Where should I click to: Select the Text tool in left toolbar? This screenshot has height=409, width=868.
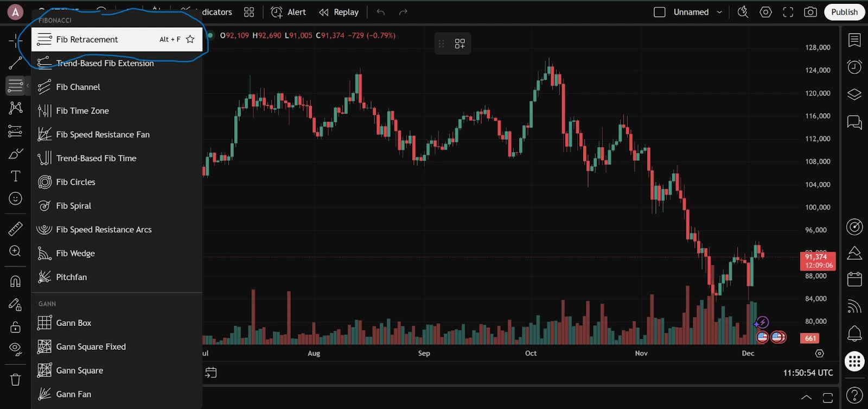click(x=15, y=176)
